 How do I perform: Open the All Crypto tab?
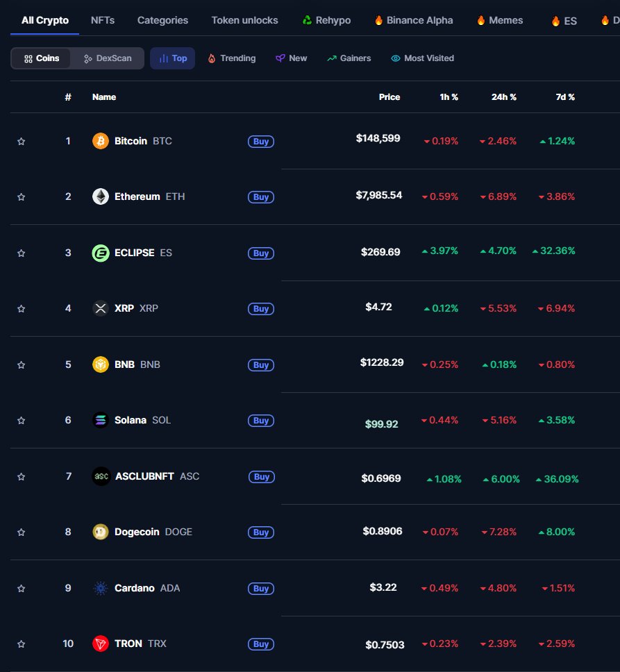pos(45,21)
